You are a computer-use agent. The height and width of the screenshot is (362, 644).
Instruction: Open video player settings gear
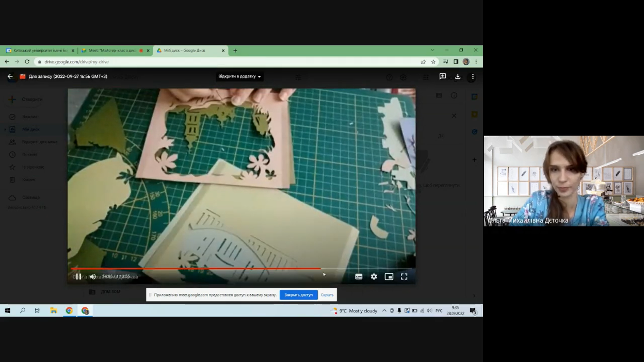coord(374,276)
